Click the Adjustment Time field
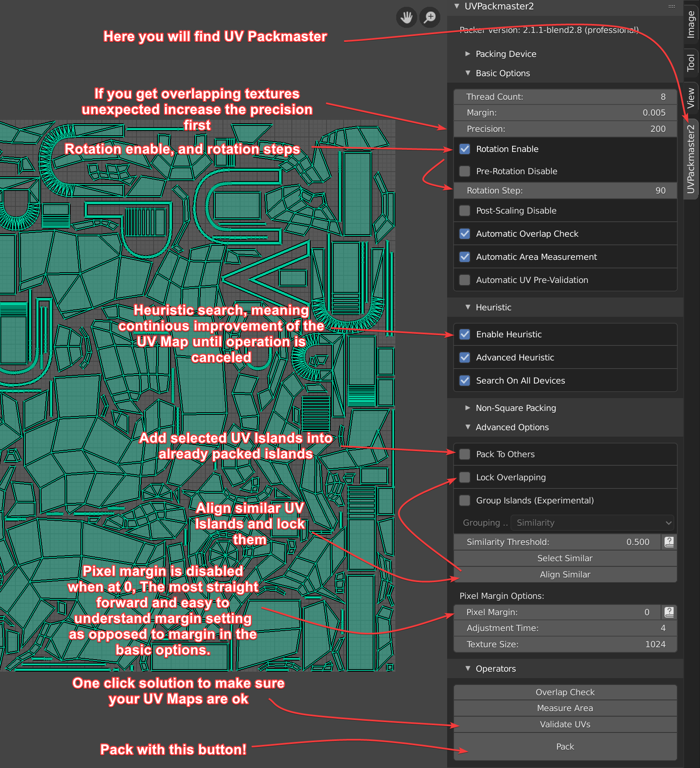Screen dimensions: 700x768 [x=565, y=628]
